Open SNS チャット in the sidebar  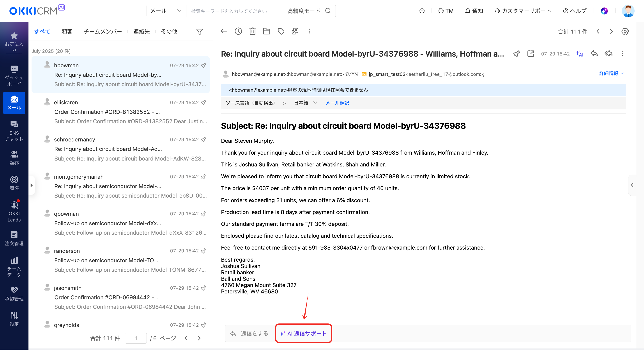[14, 131]
